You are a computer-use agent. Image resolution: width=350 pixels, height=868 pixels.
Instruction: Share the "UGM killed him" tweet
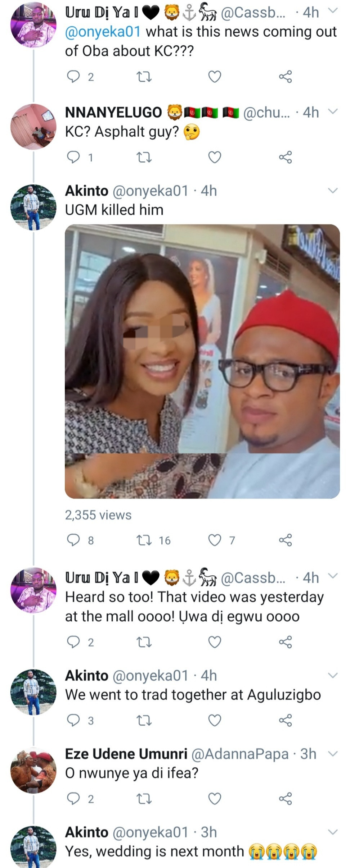(x=285, y=540)
